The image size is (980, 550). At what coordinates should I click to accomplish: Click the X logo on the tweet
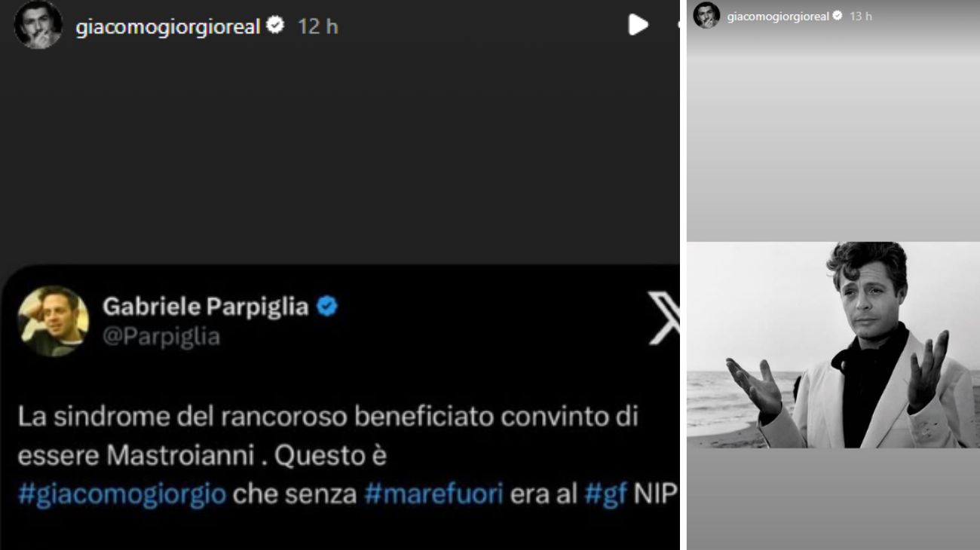click(663, 316)
